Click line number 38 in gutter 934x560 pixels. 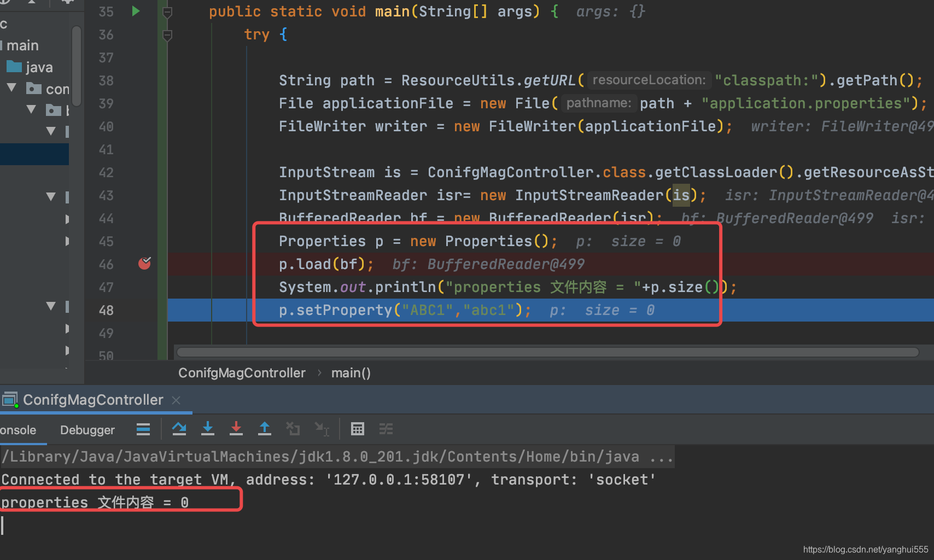coord(106,80)
